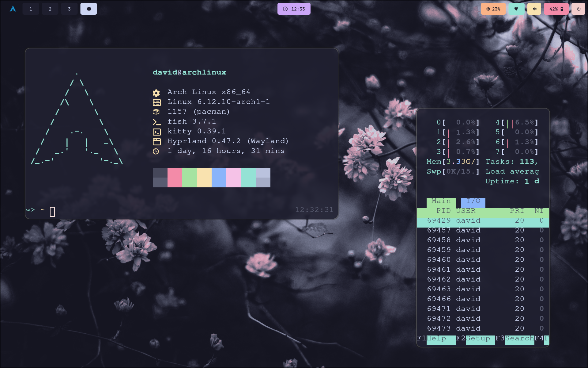
Task: Switch to workspace 2
Action: [x=50, y=9]
